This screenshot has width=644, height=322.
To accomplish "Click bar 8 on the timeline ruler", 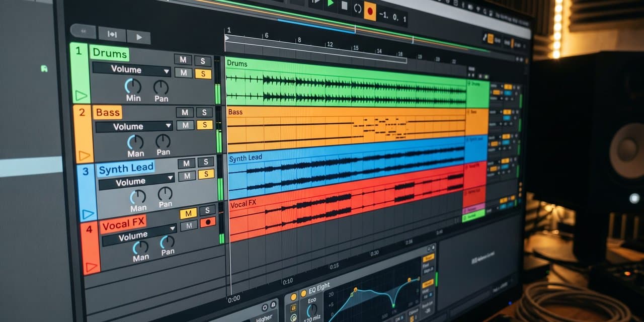I will (299, 40).
